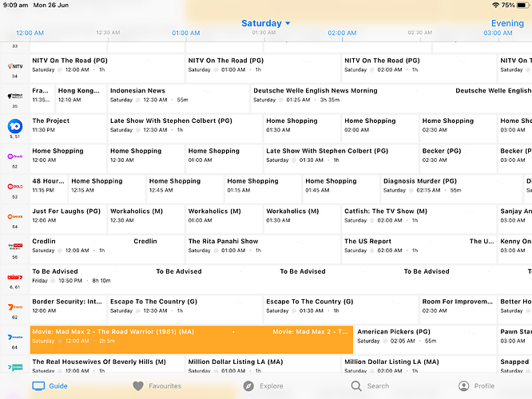The height and width of the screenshot is (399, 532).
Task: Tap the Channel 10 logo
Action: click(x=15, y=126)
